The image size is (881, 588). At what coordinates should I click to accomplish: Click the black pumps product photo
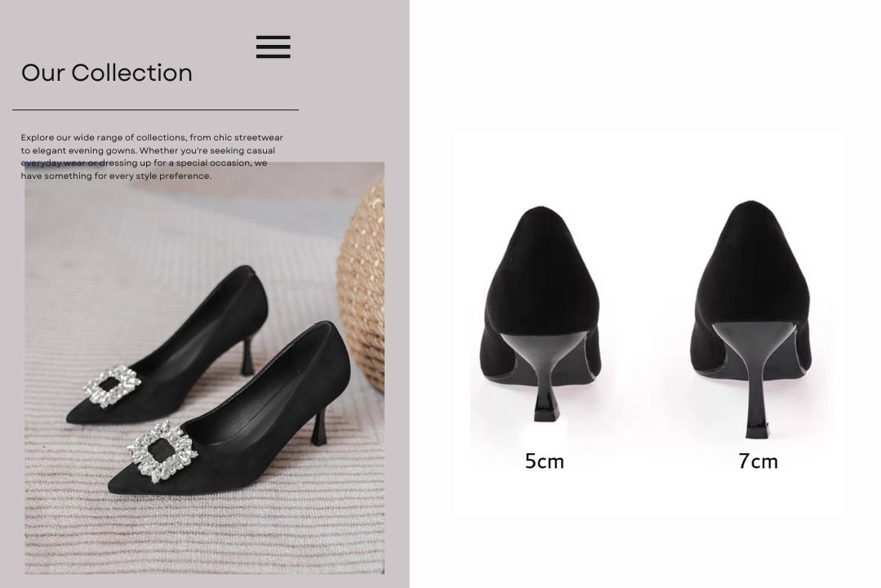204,368
